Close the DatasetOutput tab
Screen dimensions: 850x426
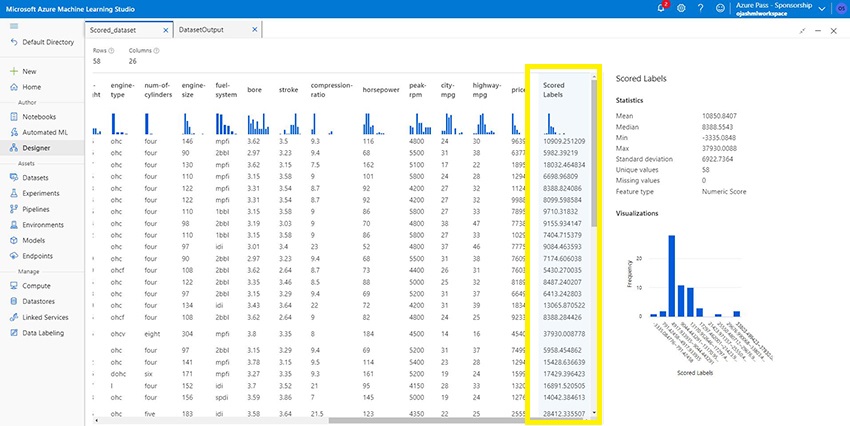[x=255, y=30]
